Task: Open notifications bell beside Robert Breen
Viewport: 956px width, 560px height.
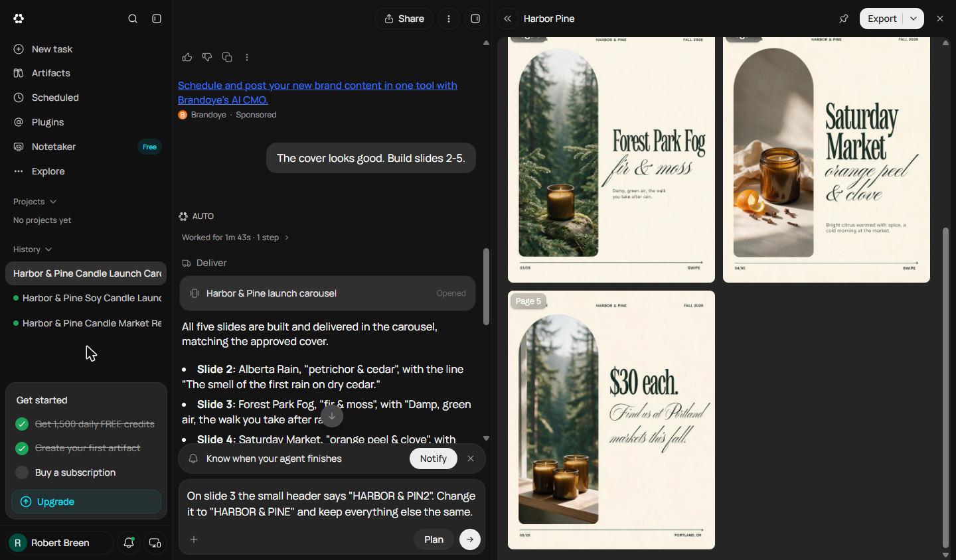Action: (129, 543)
